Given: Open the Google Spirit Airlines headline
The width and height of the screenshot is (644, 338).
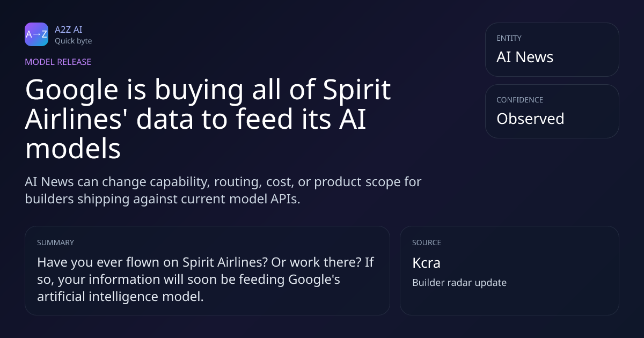Looking at the screenshot, I should click(208, 120).
